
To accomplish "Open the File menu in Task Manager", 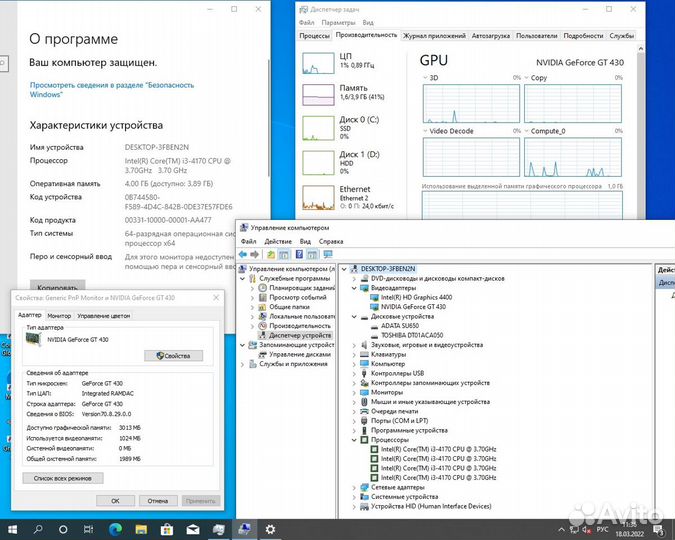I will click(307, 22).
